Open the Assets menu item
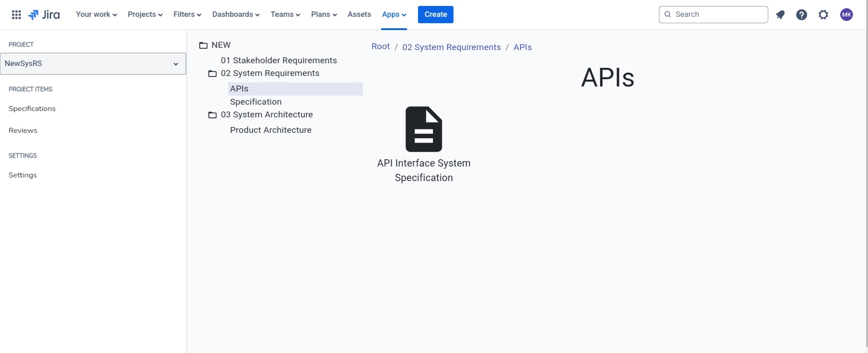This screenshot has height=353, width=868. tap(359, 15)
